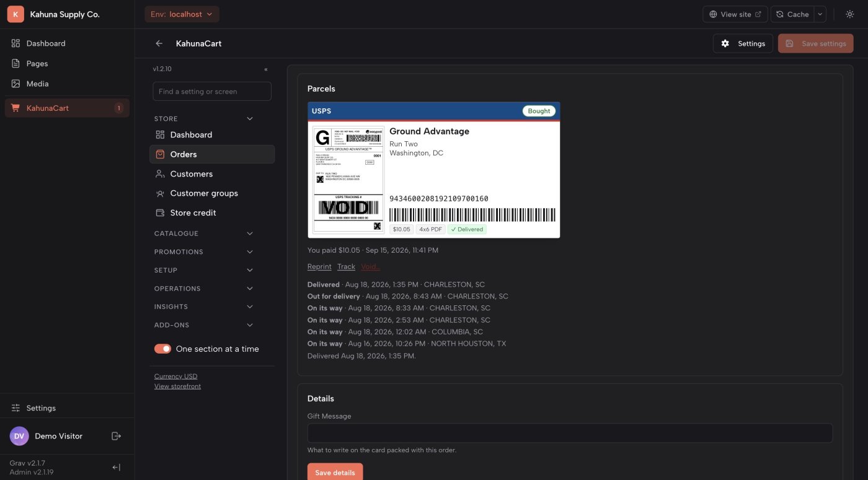This screenshot has height=480, width=868.
Task: Open Settings with the gear button
Action: [743, 43]
